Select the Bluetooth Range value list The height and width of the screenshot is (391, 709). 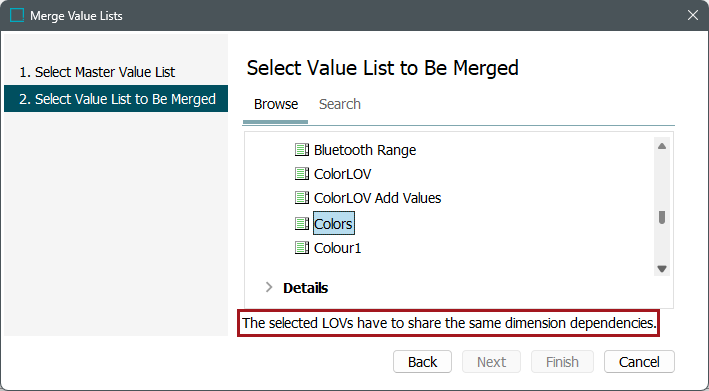[x=365, y=150]
